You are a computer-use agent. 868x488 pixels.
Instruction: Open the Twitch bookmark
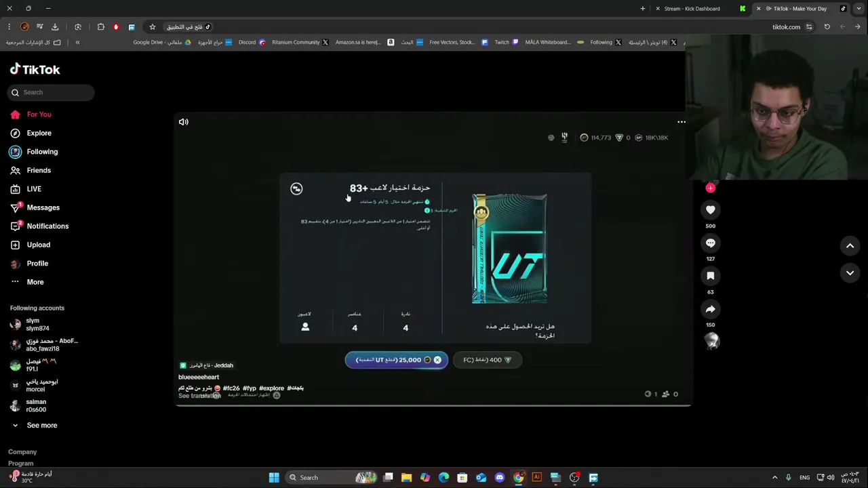pos(506,42)
